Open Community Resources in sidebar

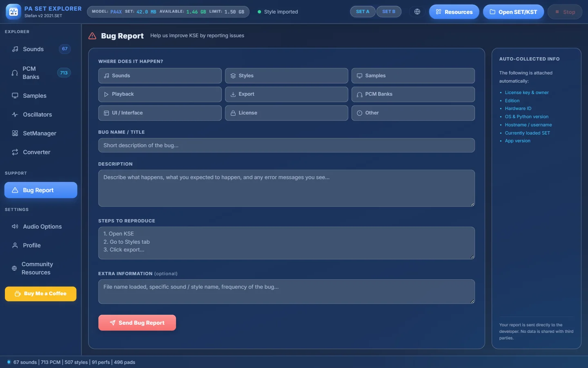(41, 268)
